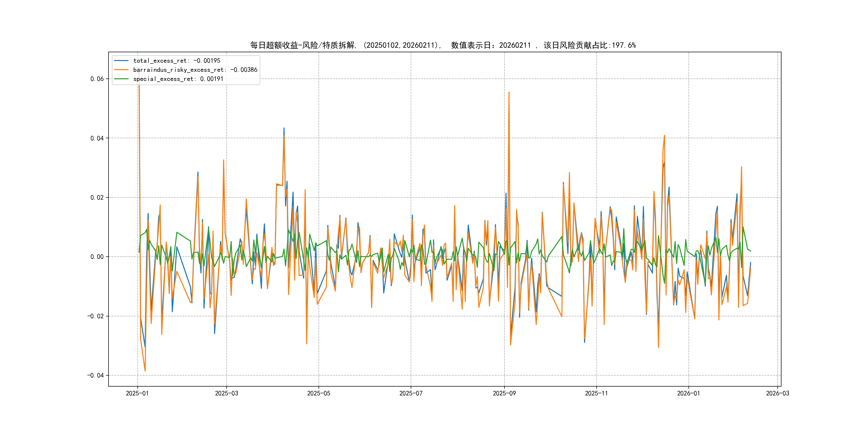Click the tallest orange spike after 2025-09
This screenshot has height=434, width=868.
tap(509, 92)
